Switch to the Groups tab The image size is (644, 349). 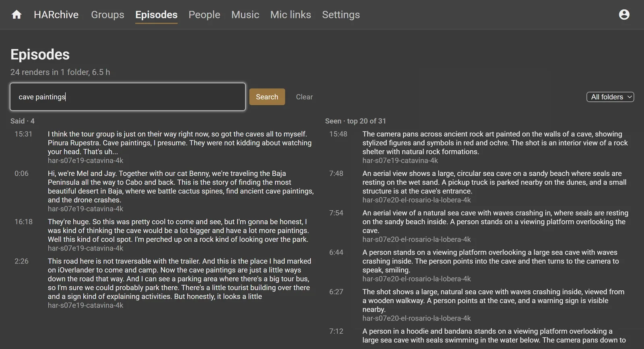[x=107, y=14]
